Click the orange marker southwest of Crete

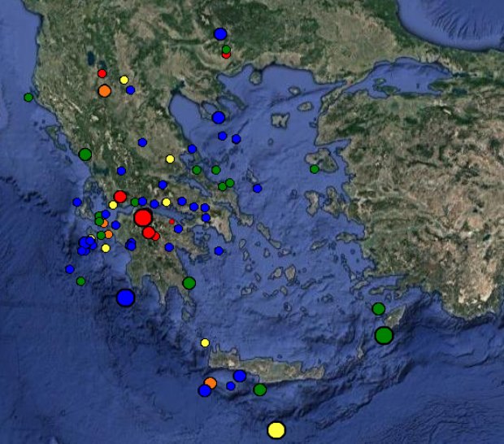(211, 383)
